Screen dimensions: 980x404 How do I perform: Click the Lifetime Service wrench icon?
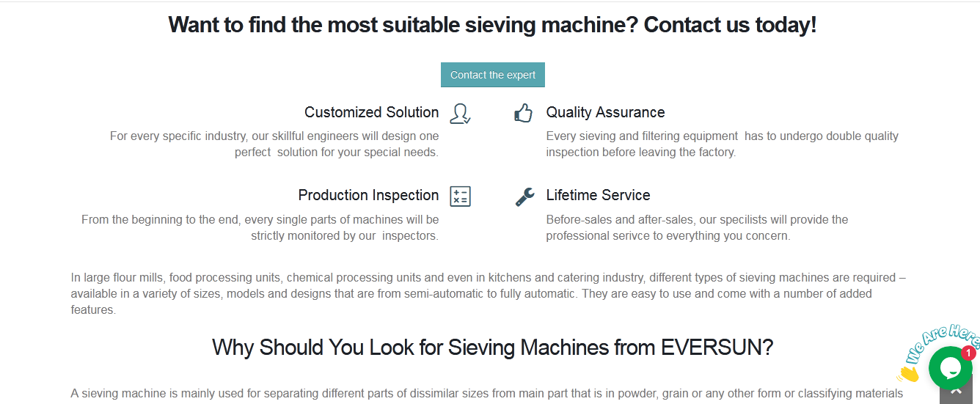(x=524, y=197)
